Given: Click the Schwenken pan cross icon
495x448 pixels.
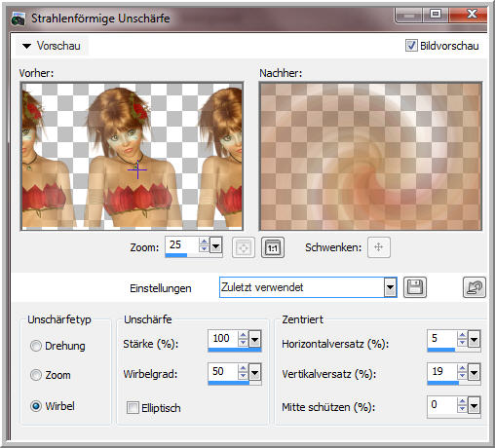Looking at the screenshot, I should 379,247.
